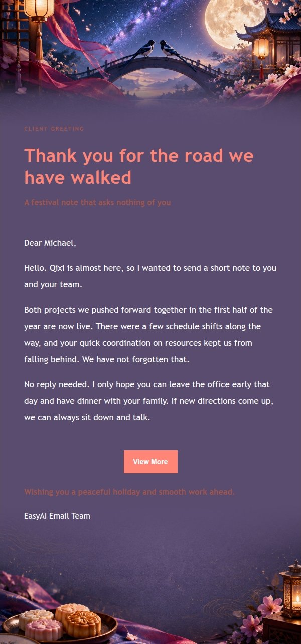Screen dimensions: 301x644
Task: Click the subtitle "A festival note that asks nothing"
Action: (x=97, y=203)
